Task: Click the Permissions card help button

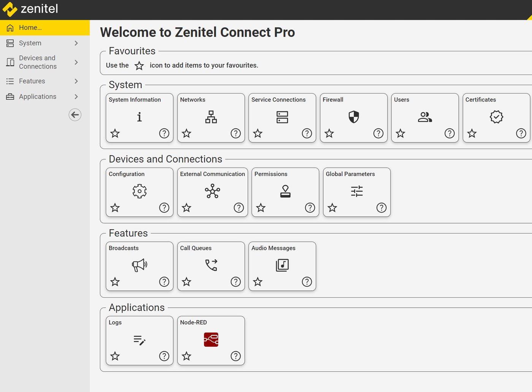Action: click(310, 208)
